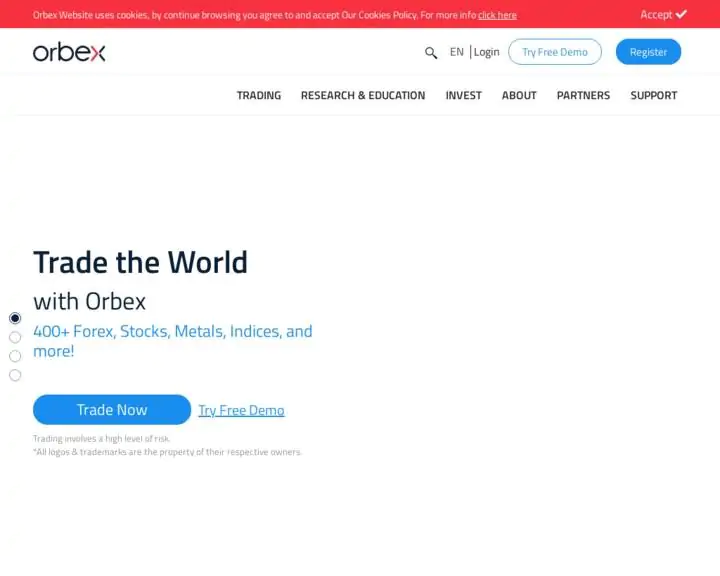Image resolution: width=720 pixels, height=576 pixels.
Task: Click the blue Register button
Action: tap(648, 52)
